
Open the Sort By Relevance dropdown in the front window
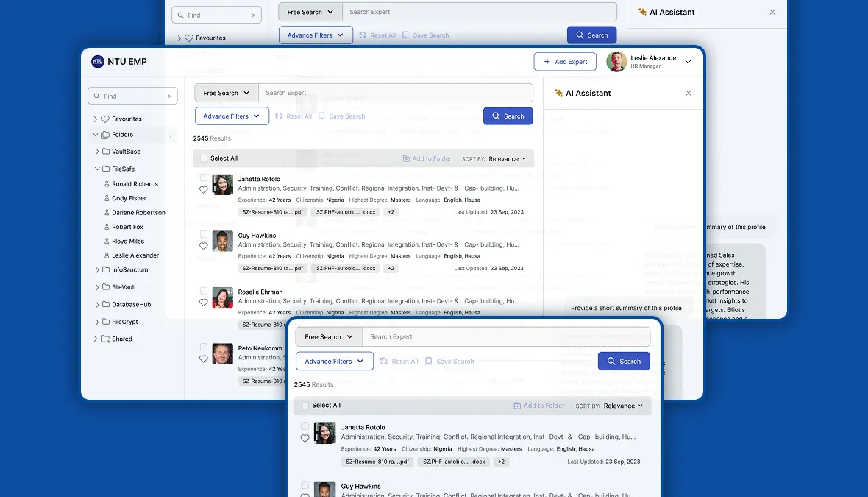(623, 406)
